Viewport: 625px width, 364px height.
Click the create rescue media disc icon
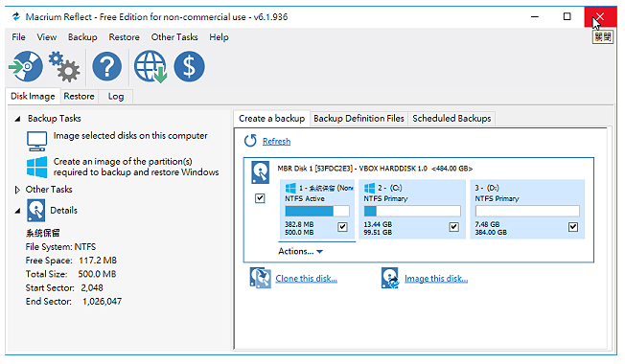26,66
